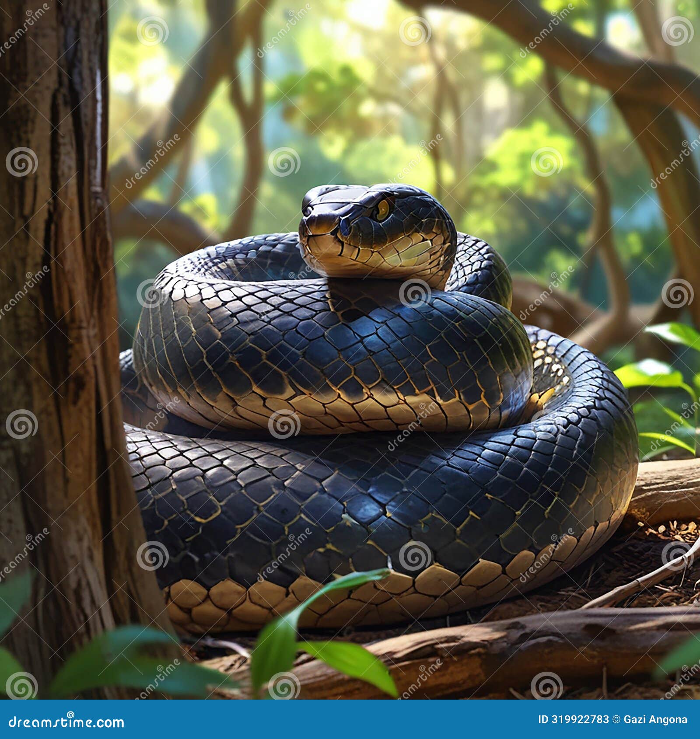Select the spiral watermark in the top-left canopy
This screenshot has width=700, height=739.
(153, 31)
